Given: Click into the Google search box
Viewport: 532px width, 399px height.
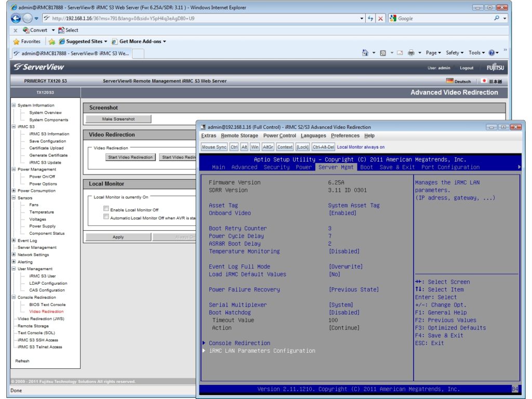Looking at the screenshot, I should click(442, 18).
